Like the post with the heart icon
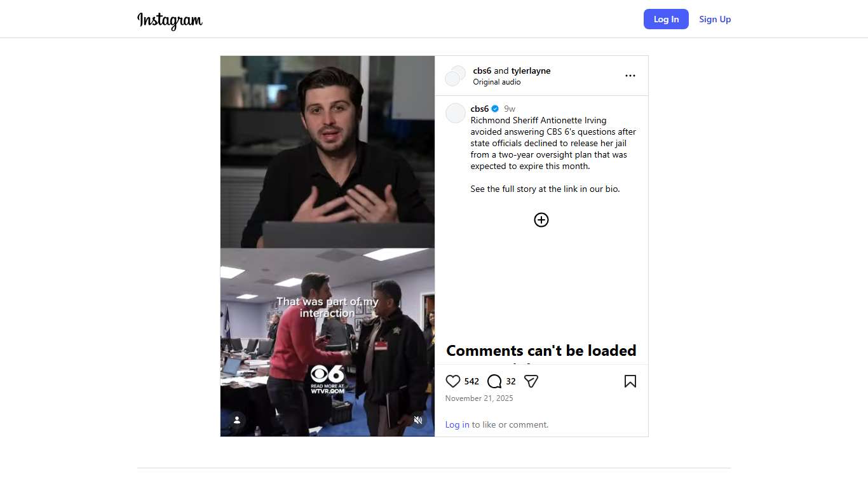The image size is (868, 488). point(452,381)
